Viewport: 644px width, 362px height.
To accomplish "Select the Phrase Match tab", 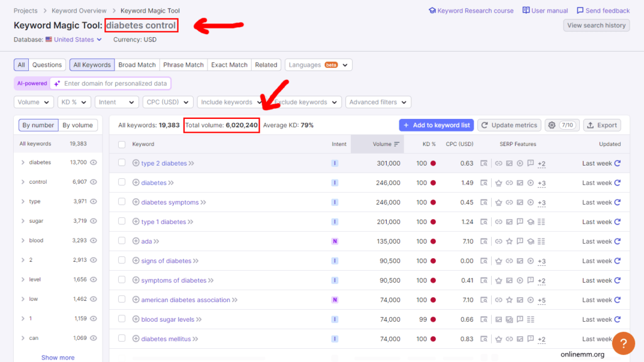I will click(x=184, y=65).
